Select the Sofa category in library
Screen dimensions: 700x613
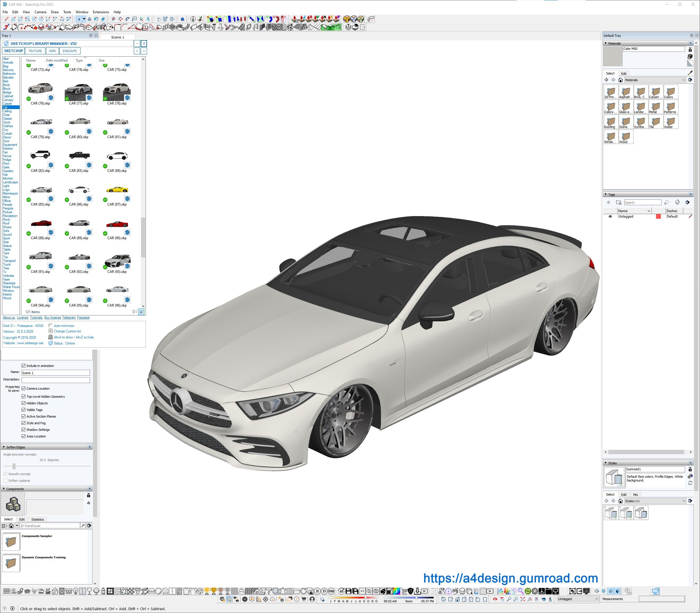click(6, 231)
